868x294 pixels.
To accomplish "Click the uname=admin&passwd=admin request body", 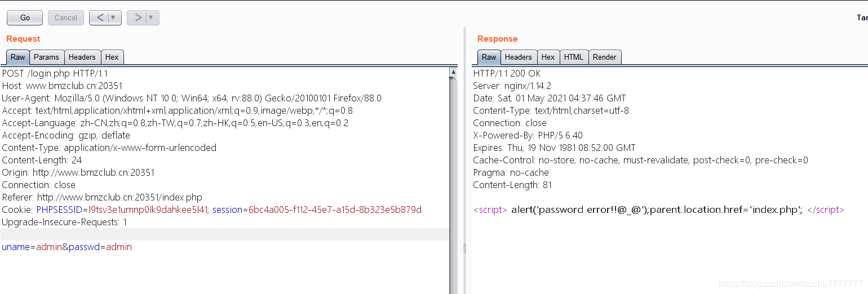I will [x=67, y=247].
